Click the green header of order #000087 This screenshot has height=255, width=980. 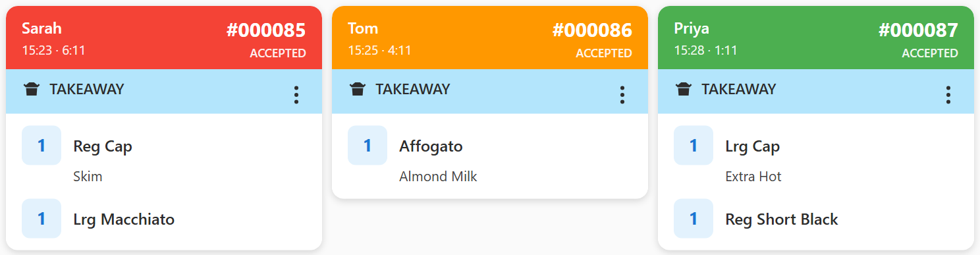(x=816, y=38)
